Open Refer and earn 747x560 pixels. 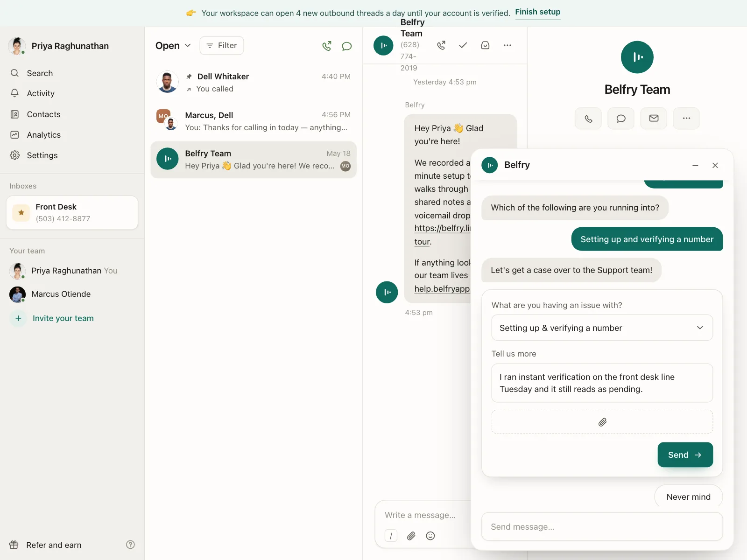click(46, 545)
